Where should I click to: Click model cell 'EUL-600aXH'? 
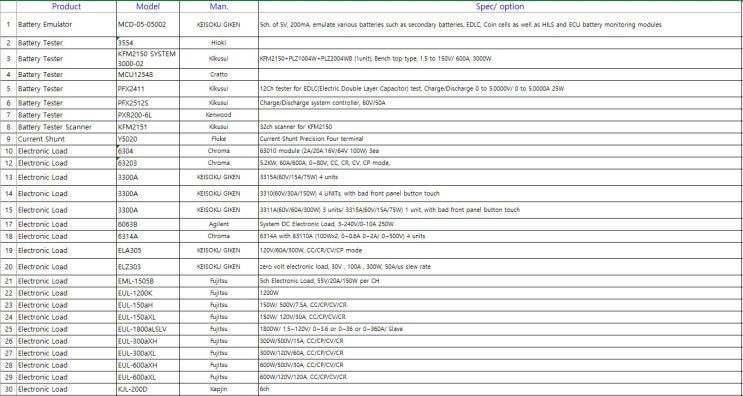(148, 365)
